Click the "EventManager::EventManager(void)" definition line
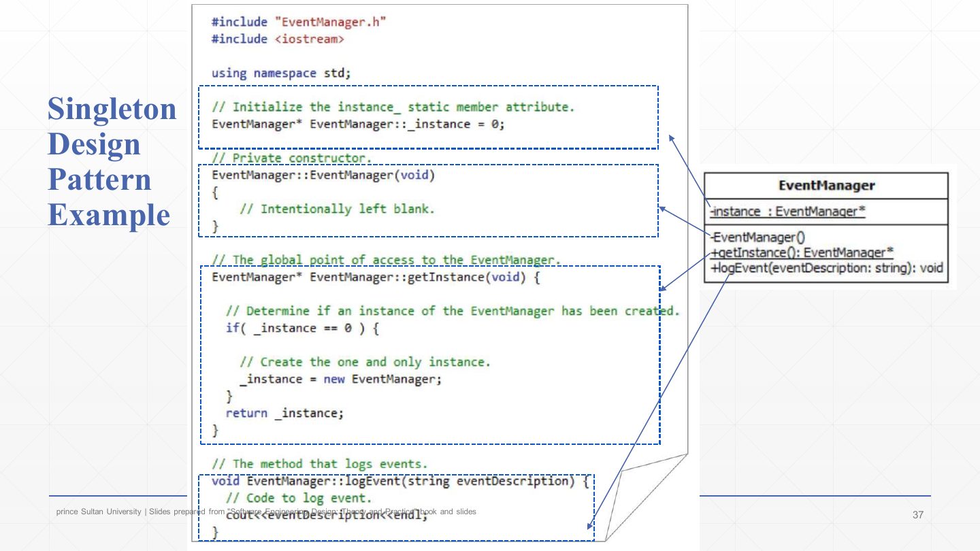This screenshot has width=980, height=551. [323, 175]
